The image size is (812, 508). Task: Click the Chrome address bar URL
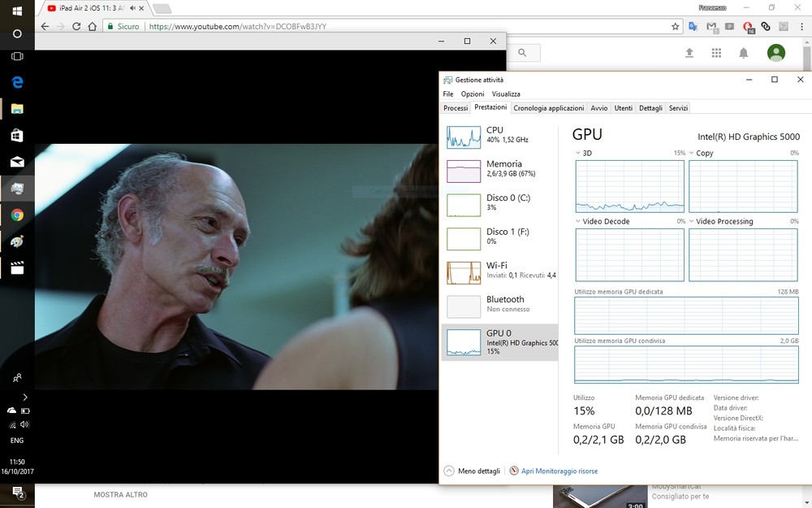pos(238,26)
